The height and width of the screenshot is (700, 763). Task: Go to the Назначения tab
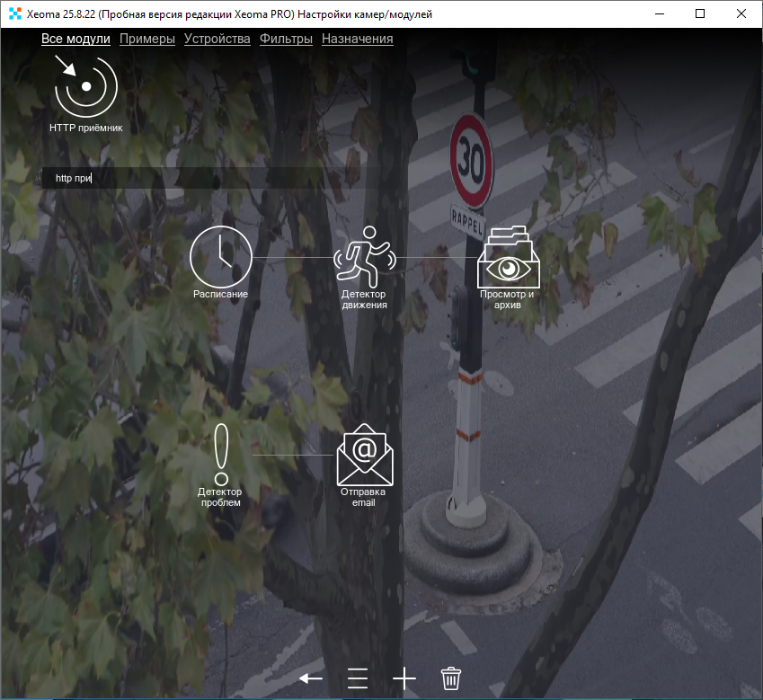(357, 39)
